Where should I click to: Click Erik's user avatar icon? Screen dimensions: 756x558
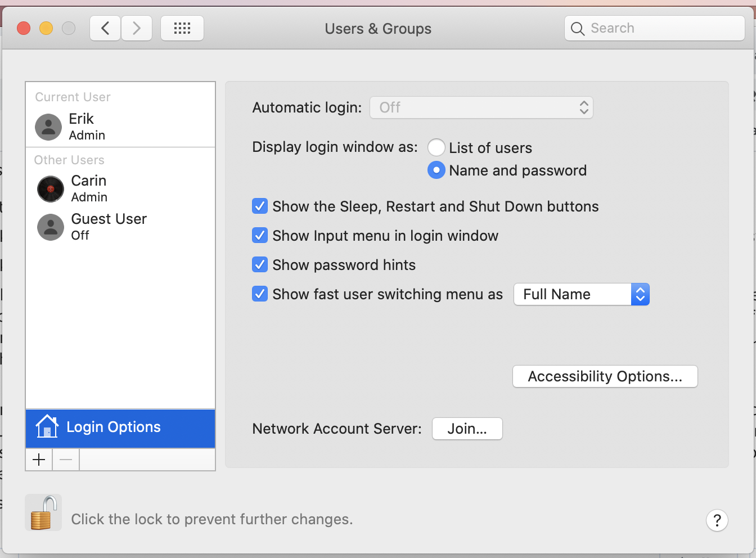point(48,127)
